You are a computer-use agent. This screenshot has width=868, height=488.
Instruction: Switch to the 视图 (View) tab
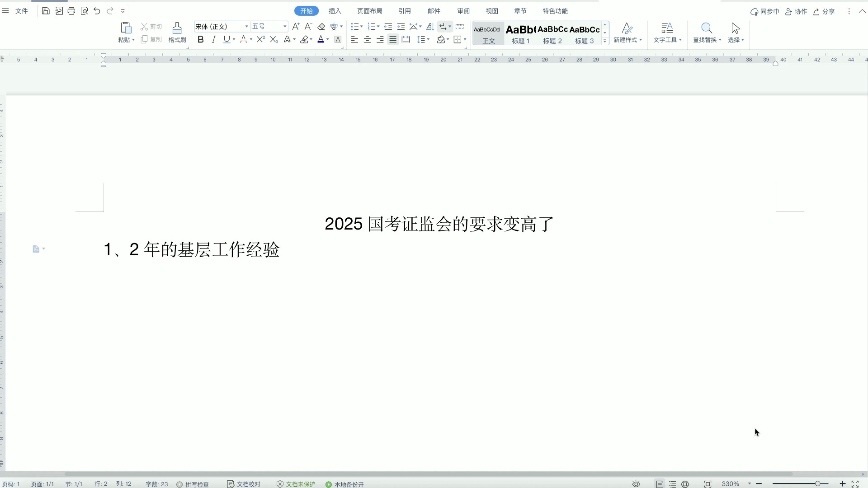pyautogui.click(x=492, y=11)
